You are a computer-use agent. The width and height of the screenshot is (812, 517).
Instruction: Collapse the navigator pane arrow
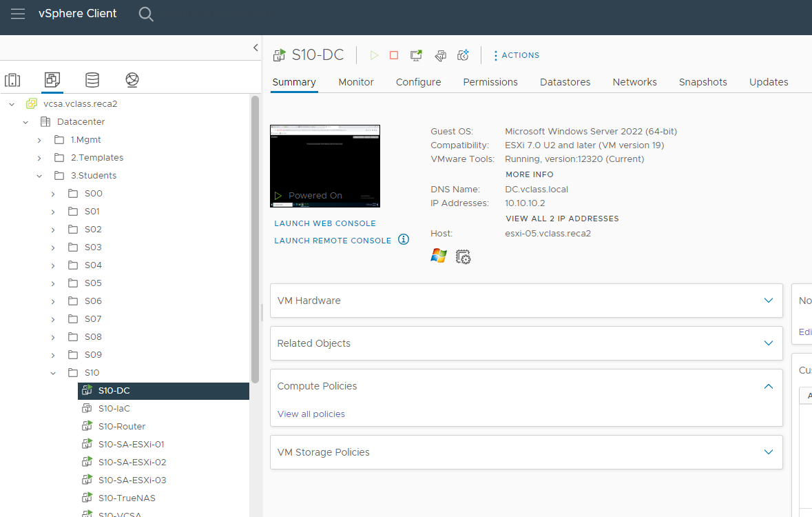(x=256, y=47)
